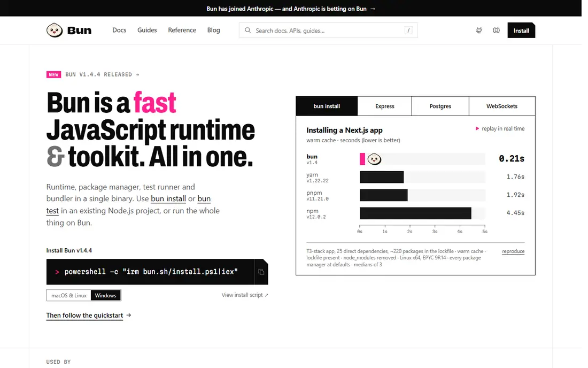The width and height of the screenshot is (588, 368).
Task: Click the 1.76s yarn timing value
Action: (516, 177)
